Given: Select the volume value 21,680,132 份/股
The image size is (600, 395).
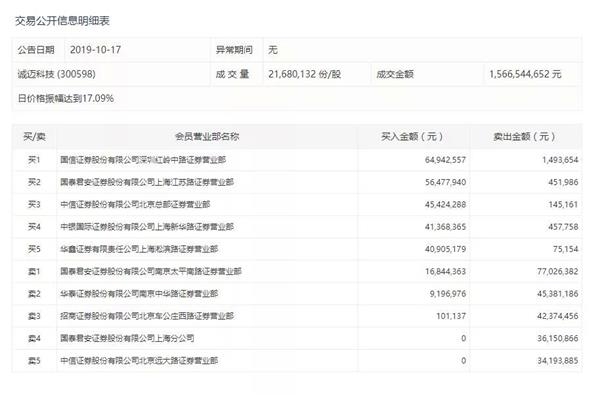Looking at the screenshot, I should click(305, 74).
